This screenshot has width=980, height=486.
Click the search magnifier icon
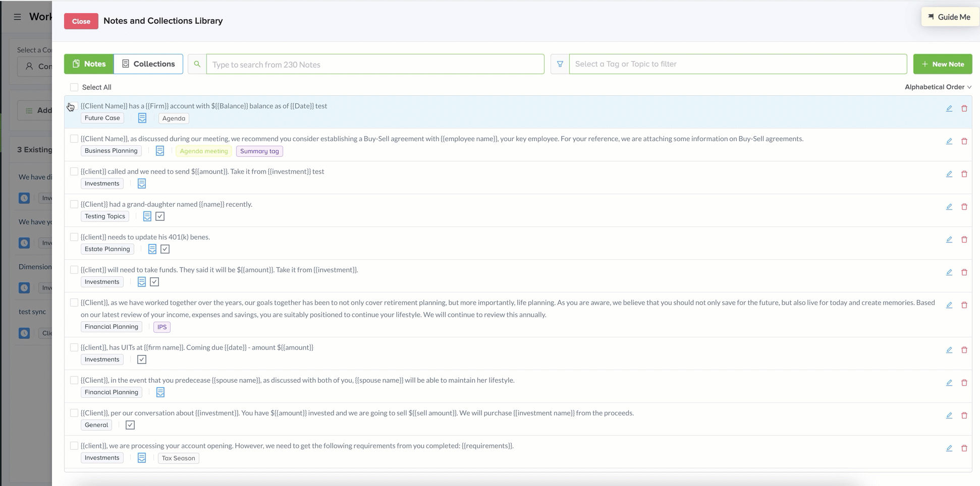click(x=197, y=64)
